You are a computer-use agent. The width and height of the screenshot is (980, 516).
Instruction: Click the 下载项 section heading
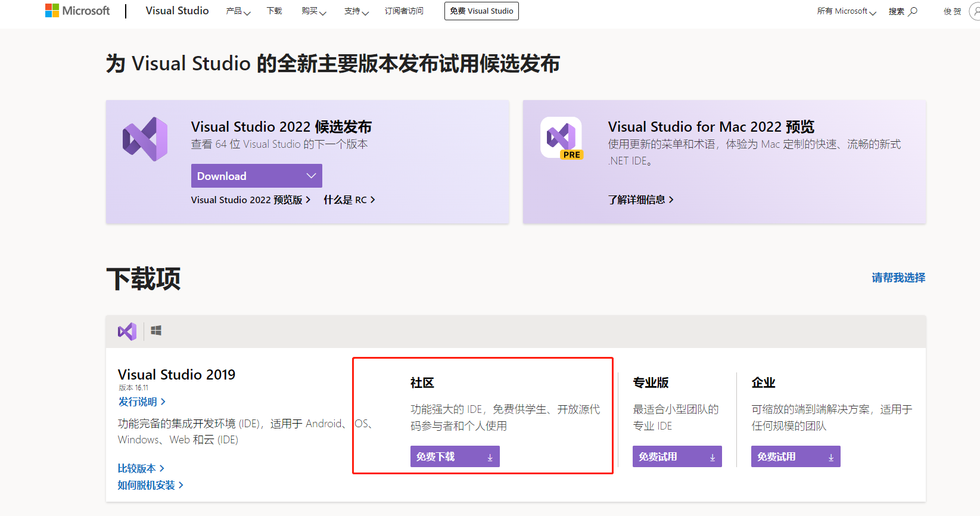click(x=144, y=279)
